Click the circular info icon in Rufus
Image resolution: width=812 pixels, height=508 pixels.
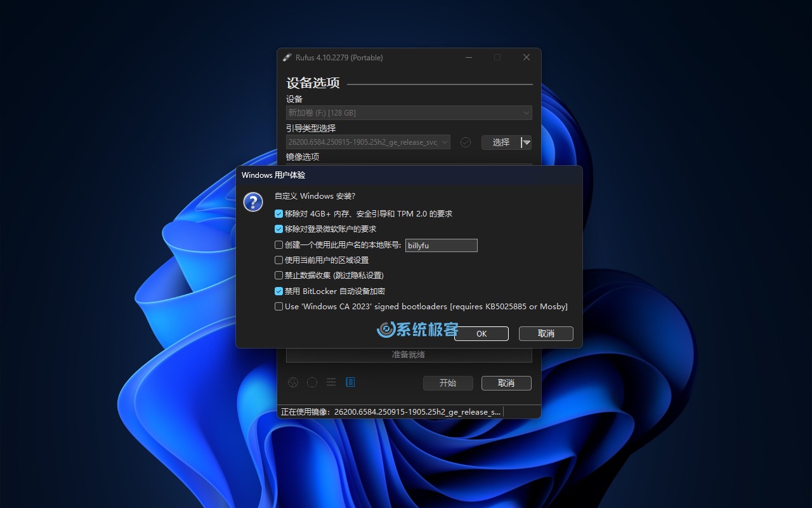312,382
